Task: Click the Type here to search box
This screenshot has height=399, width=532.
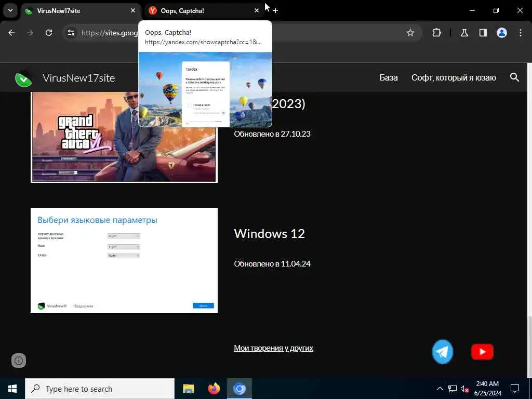Action: 100,389
